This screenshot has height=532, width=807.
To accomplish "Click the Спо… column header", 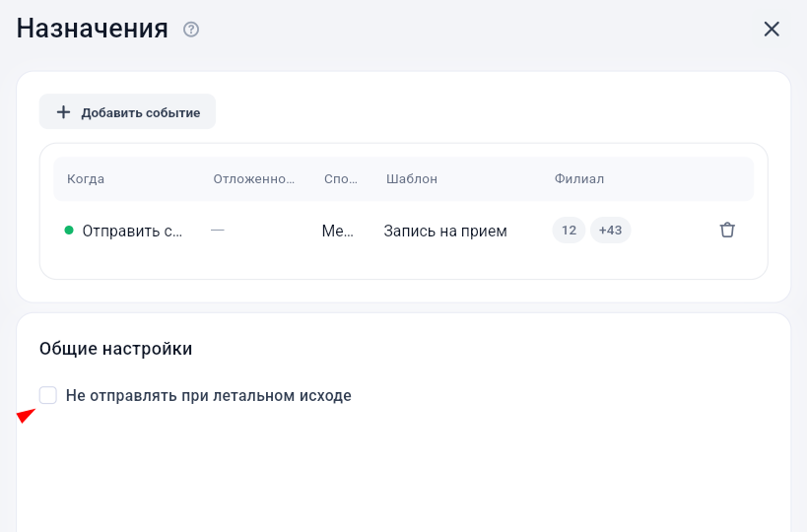I will [341, 179].
